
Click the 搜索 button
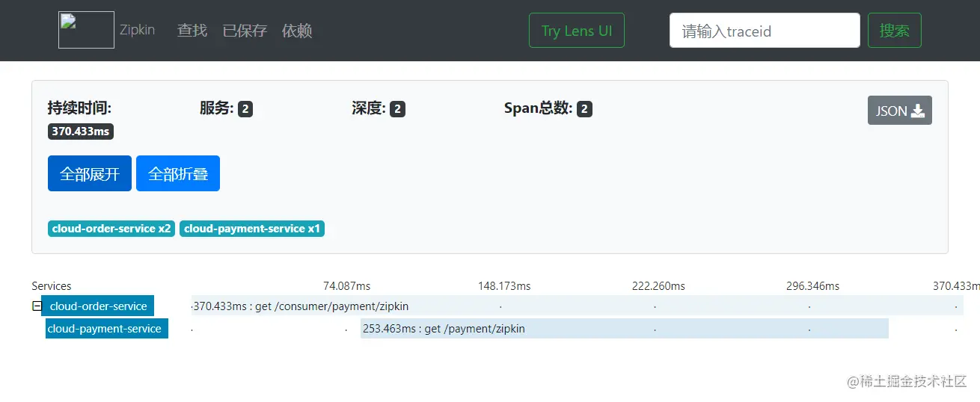895,31
